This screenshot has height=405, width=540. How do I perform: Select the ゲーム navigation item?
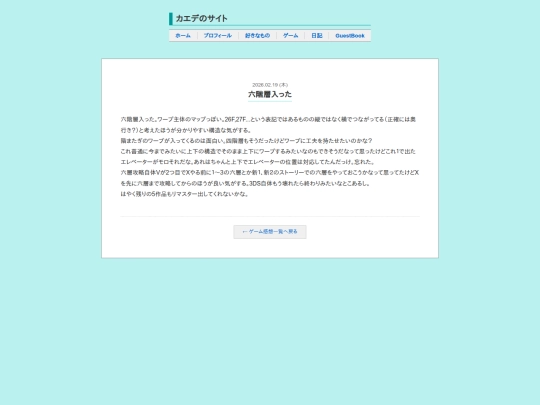coord(290,36)
